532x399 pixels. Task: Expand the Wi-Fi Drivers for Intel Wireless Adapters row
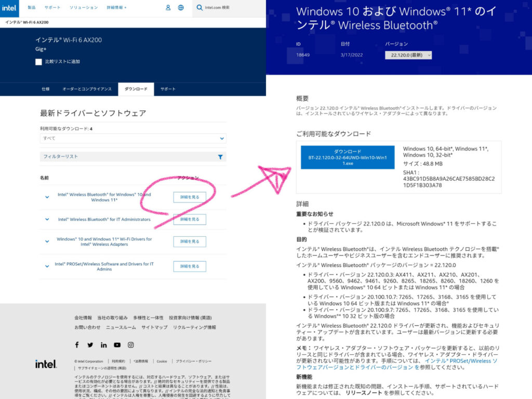point(47,242)
